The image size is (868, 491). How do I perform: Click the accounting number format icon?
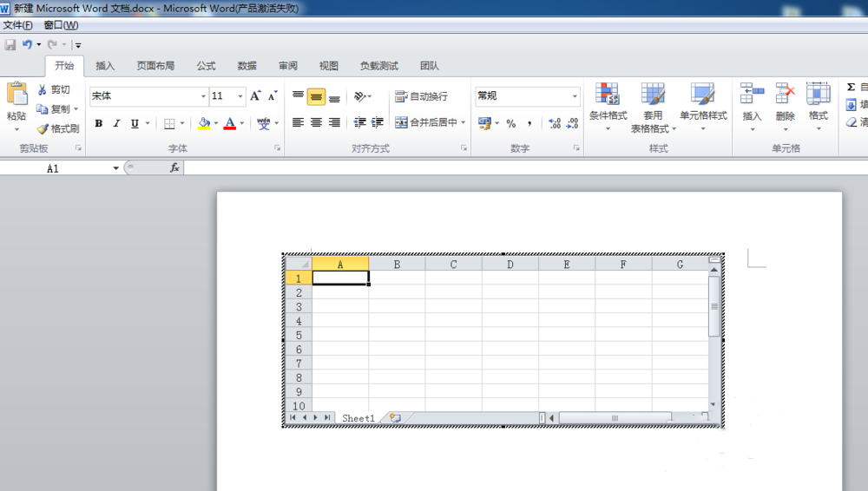pos(484,123)
